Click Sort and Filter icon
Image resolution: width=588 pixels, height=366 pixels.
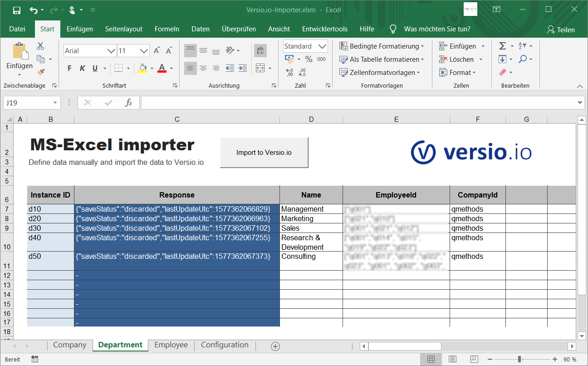click(522, 46)
